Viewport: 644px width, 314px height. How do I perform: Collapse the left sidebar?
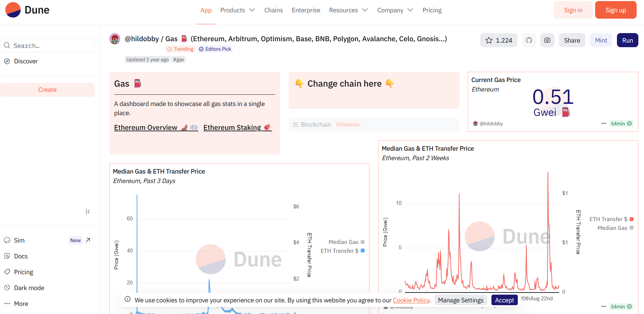(x=88, y=212)
